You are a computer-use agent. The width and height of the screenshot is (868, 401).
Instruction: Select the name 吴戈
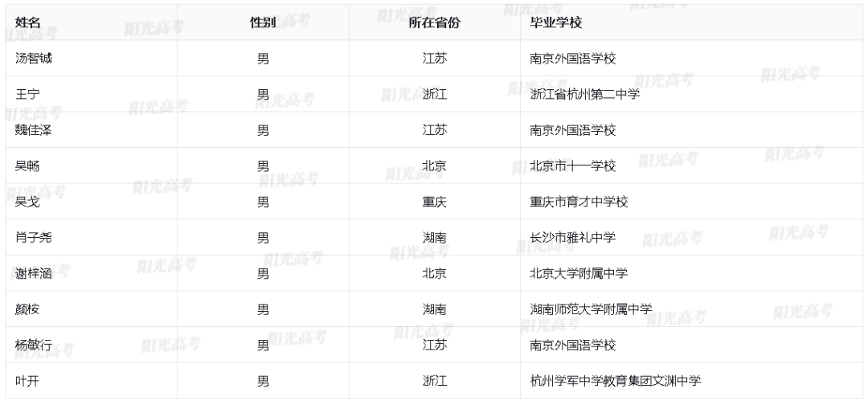click(x=27, y=202)
